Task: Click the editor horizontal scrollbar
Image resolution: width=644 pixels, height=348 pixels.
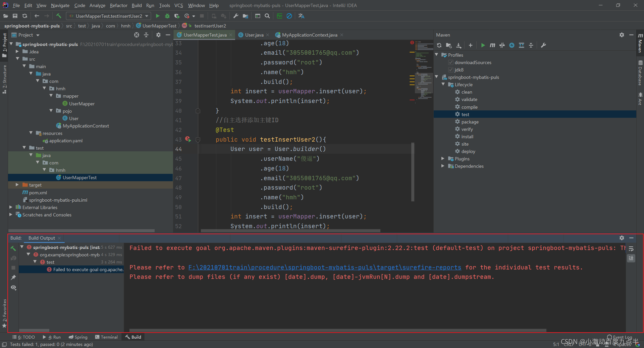Action: coord(290,231)
